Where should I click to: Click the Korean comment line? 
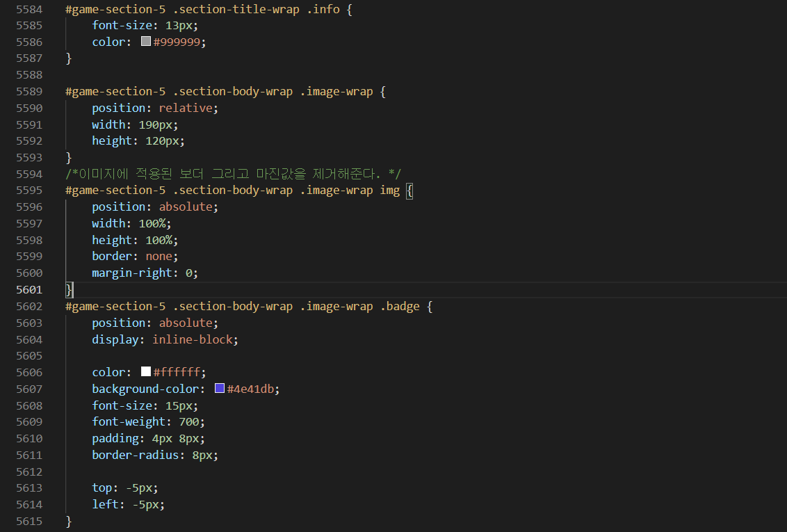coord(234,174)
